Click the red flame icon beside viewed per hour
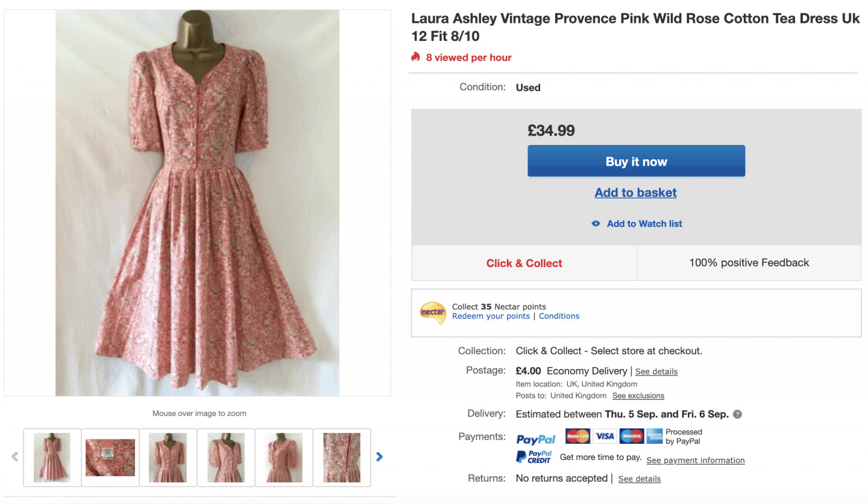Image resolution: width=868 pixels, height=504 pixels. tap(415, 57)
